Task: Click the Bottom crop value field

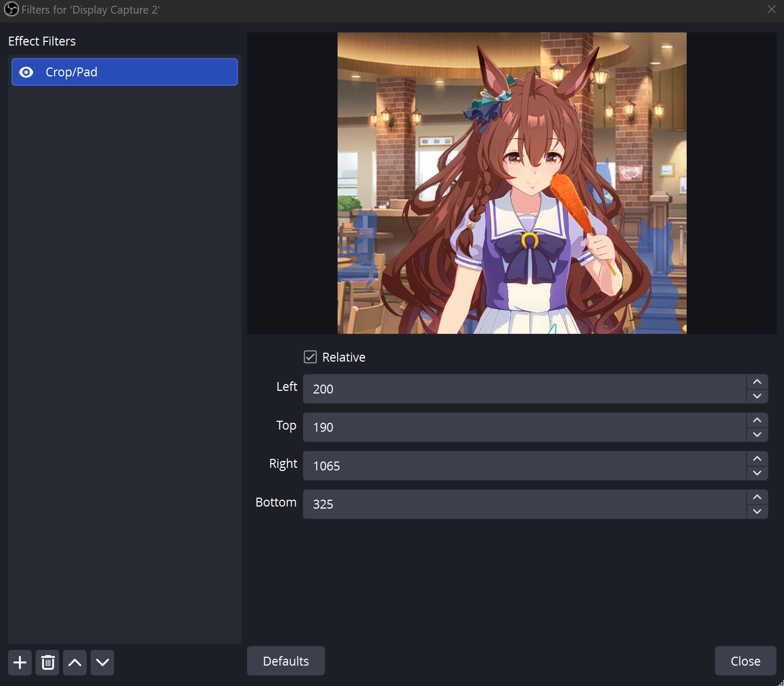Action: [524, 504]
